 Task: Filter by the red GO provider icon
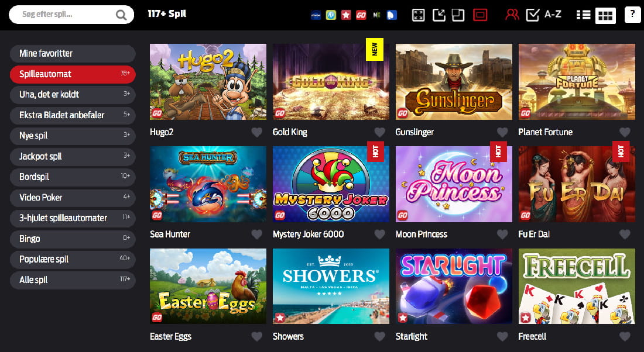click(x=361, y=15)
